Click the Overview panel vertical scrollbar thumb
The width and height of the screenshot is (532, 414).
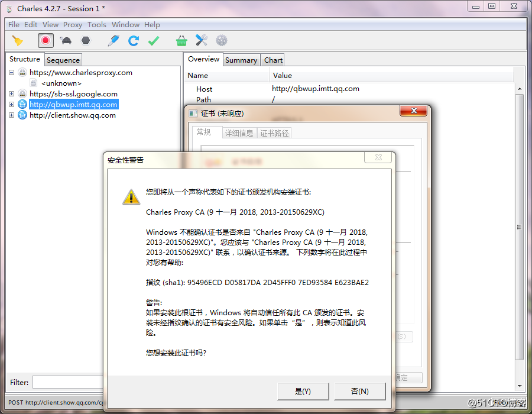pos(519,227)
